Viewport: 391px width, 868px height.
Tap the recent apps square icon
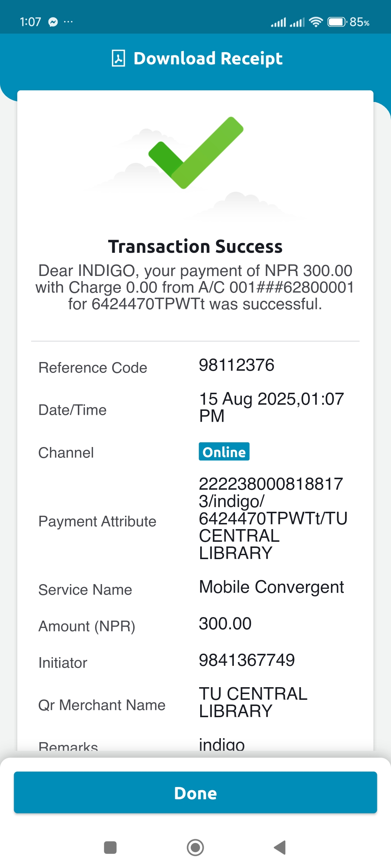110,847
